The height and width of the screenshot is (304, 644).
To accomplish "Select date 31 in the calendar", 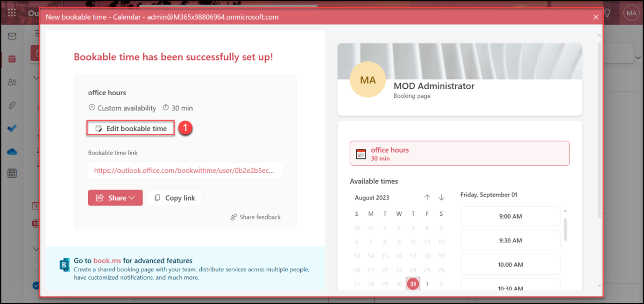I will coord(413,284).
